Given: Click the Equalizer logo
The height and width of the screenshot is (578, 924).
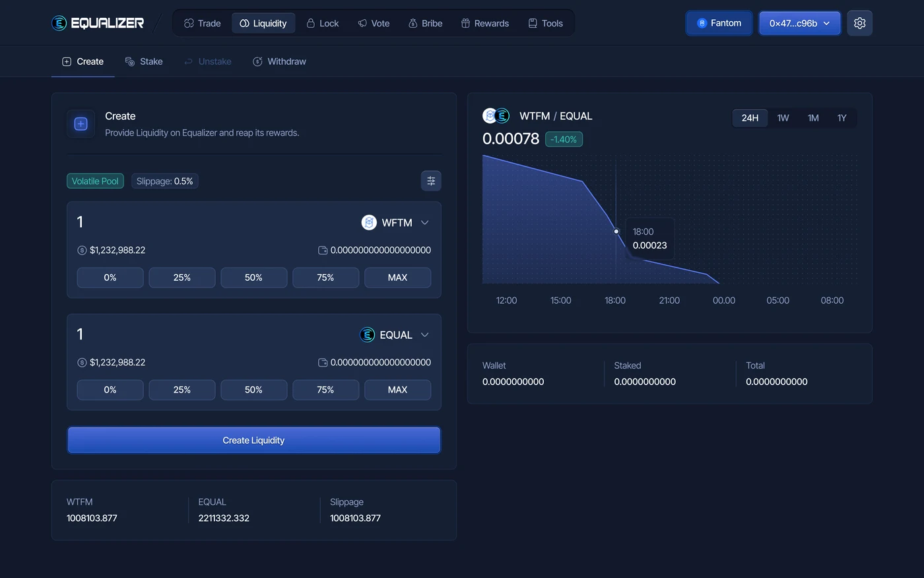Looking at the screenshot, I should (98, 23).
